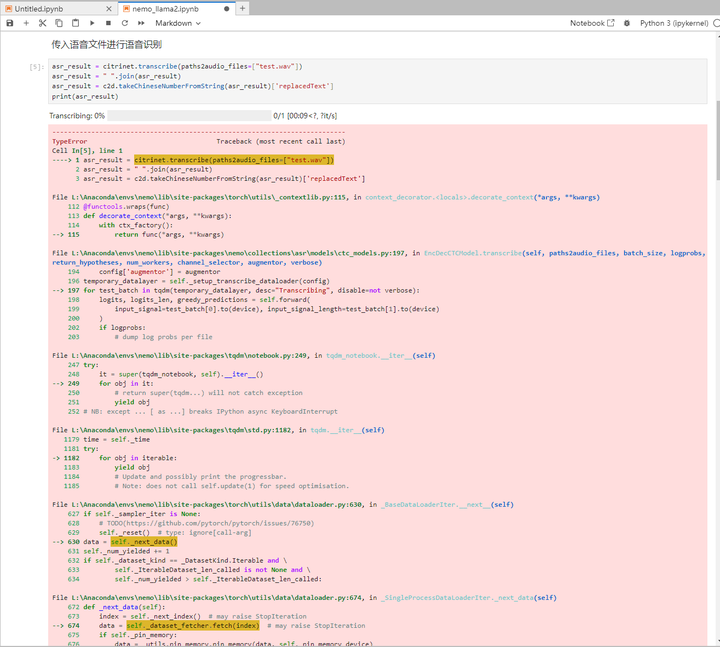Click the vertical scrollbar thumb
Screen dimensions: 720x647
717,141
